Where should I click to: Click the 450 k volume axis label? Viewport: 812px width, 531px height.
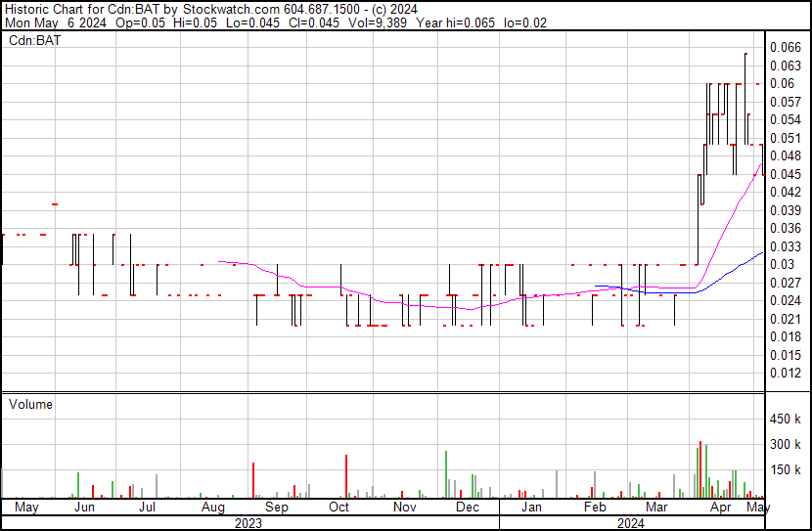(788, 420)
